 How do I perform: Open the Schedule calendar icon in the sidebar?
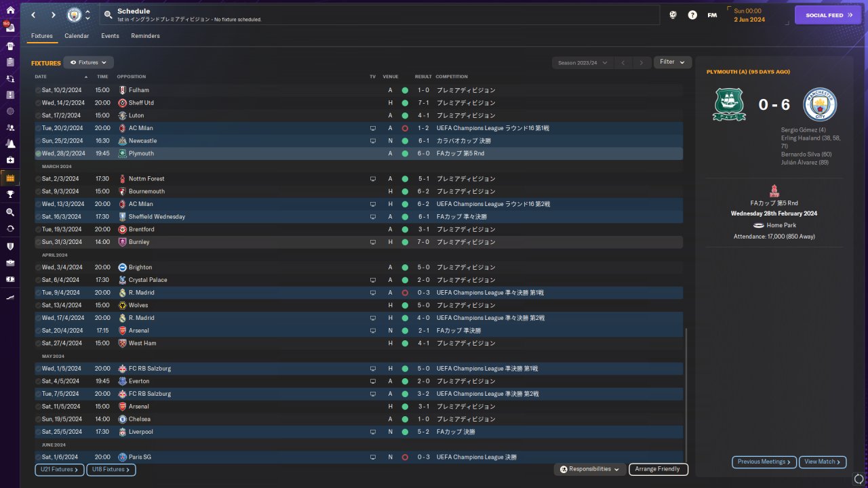coord(10,178)
